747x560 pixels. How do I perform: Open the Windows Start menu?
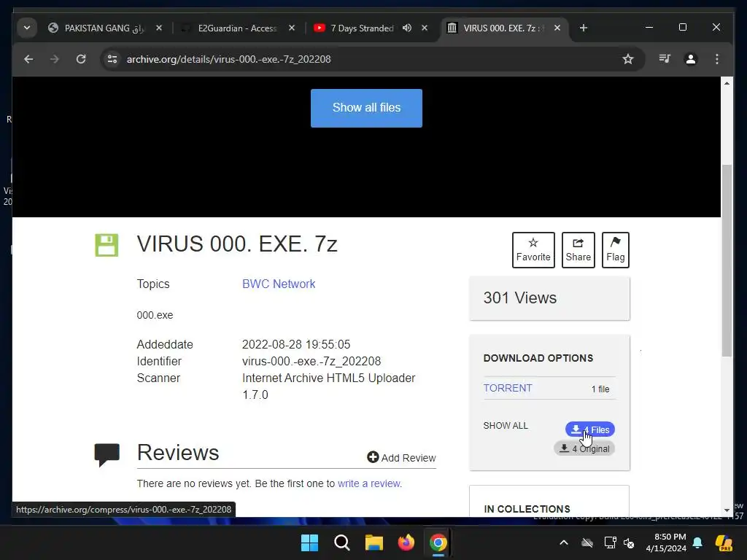309,542
